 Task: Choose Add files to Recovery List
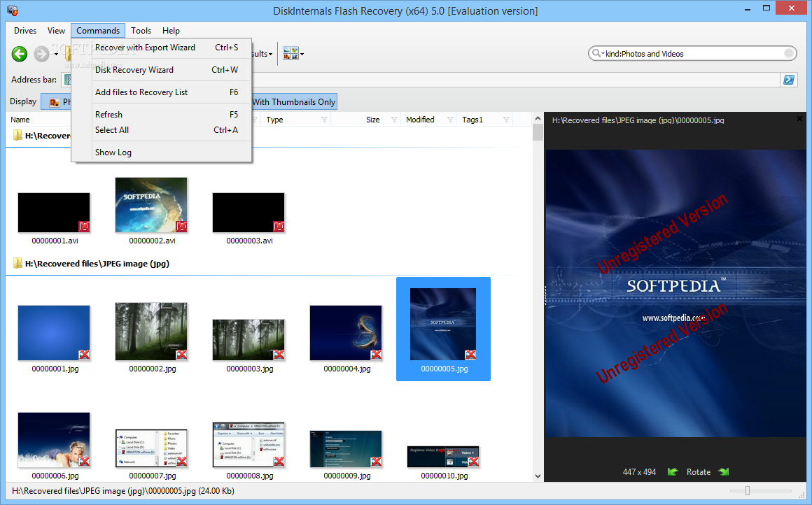tap(162, 92)
